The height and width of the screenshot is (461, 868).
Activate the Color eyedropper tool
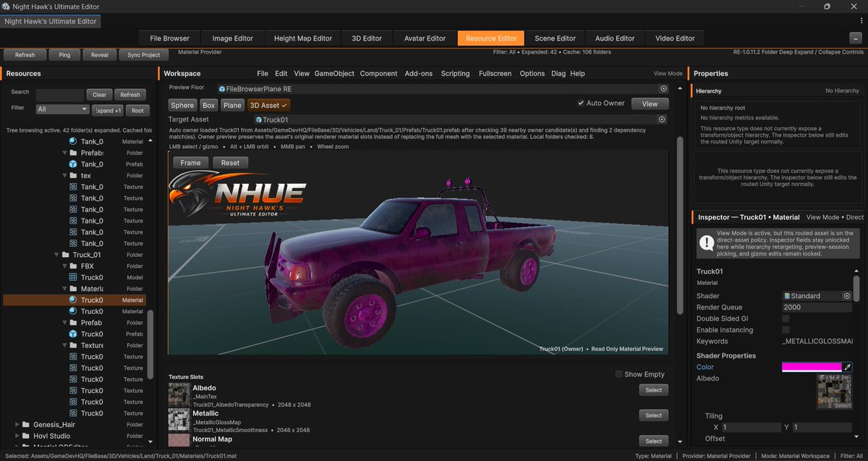pyautogui.click(x=848, y=368)
